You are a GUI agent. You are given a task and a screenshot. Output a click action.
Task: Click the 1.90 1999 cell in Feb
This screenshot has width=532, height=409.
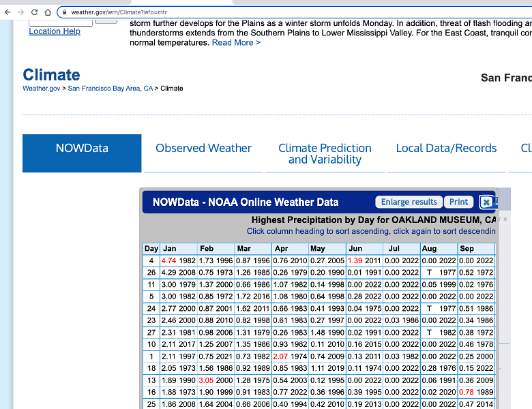pos(216,393)
